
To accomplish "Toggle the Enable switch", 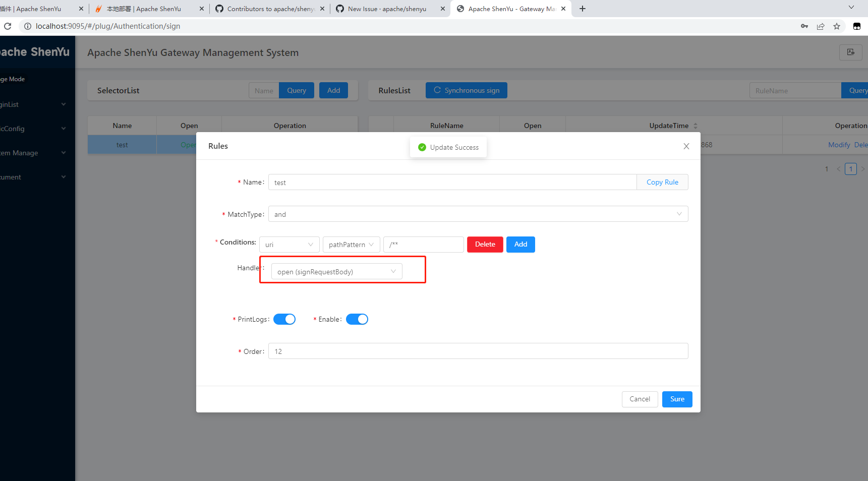I will [x=357, y=319].
